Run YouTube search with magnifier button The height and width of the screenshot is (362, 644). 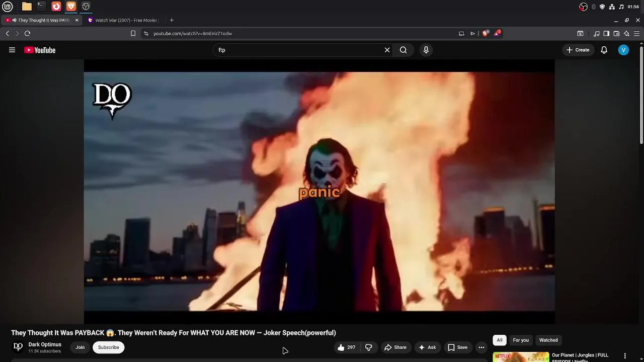click(404, 50)
